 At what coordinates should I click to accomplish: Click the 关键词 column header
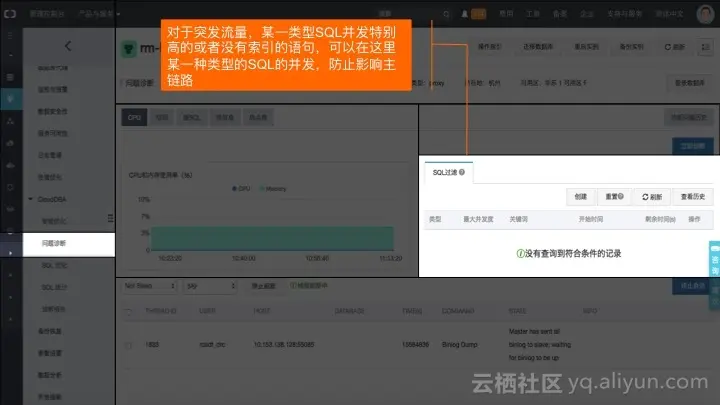pos(518,219)
